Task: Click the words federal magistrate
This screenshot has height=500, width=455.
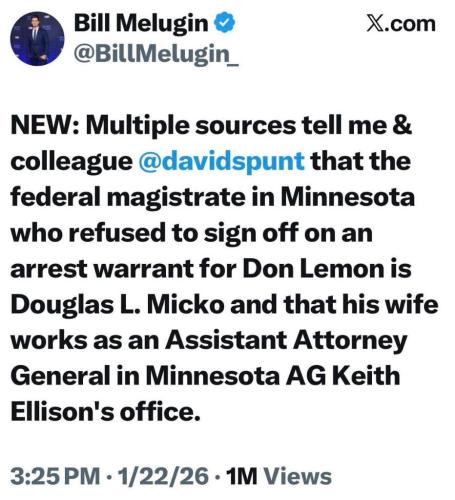Action: tap(128, 197)
